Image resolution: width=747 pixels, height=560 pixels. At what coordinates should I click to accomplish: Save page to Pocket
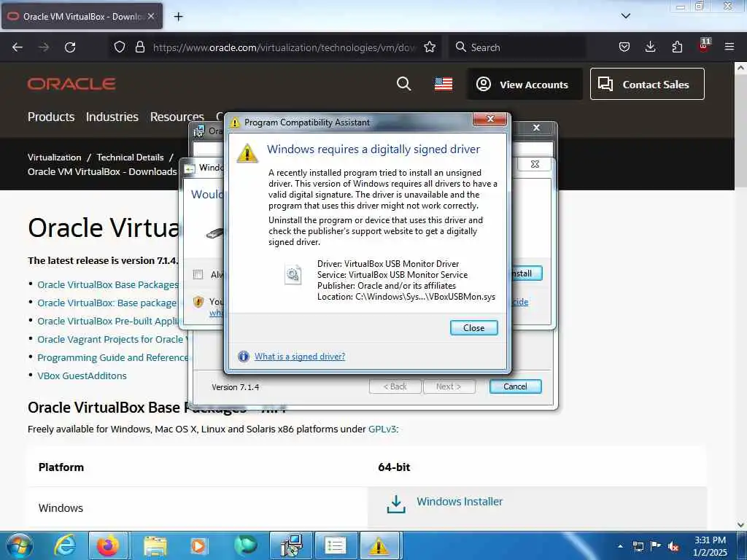(x=624, y=47)
